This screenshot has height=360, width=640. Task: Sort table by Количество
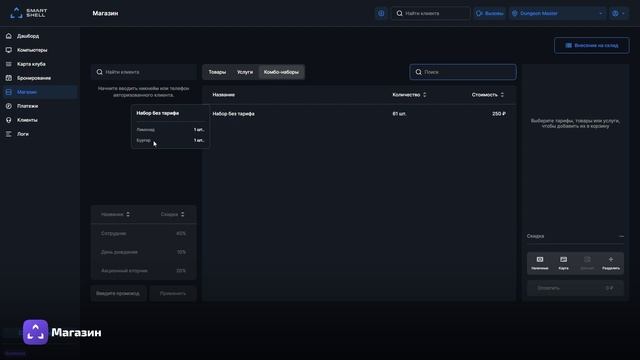[x=409, y=95]
